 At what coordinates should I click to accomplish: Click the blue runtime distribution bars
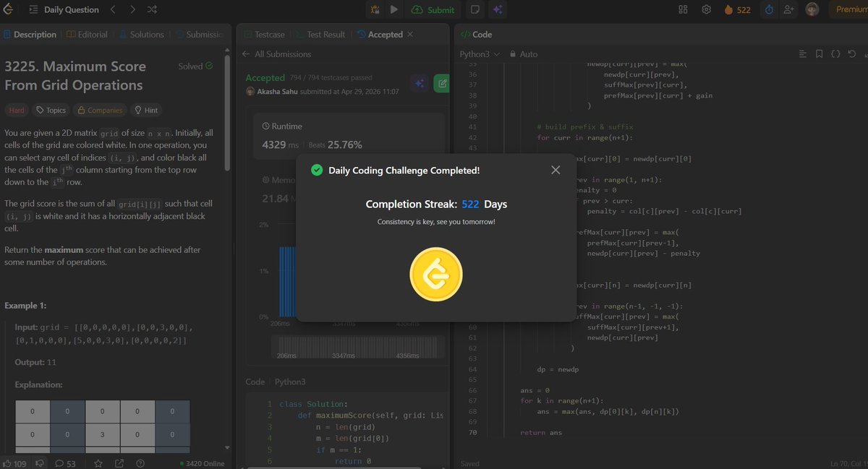tap(288, 282)
